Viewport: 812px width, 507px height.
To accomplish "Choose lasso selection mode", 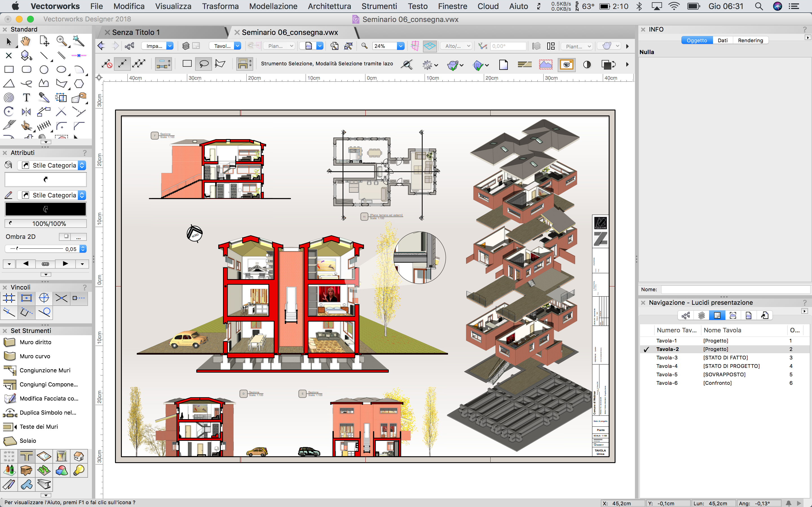I will coord(203,64).
